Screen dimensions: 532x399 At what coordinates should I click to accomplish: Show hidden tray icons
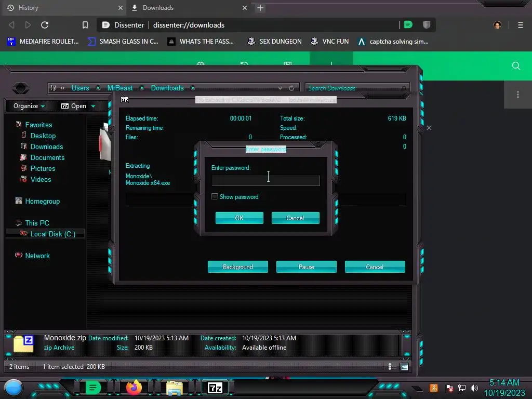pyautogui.click(x=417, y=388)
